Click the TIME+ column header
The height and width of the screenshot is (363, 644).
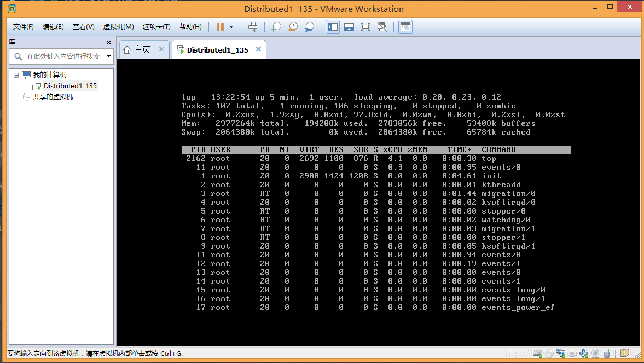[459, 149]
